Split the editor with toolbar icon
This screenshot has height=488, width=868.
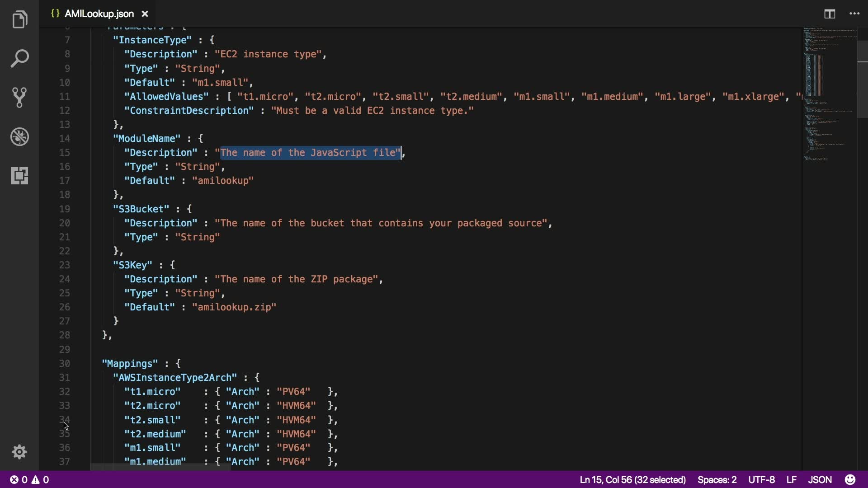[830, 14]
